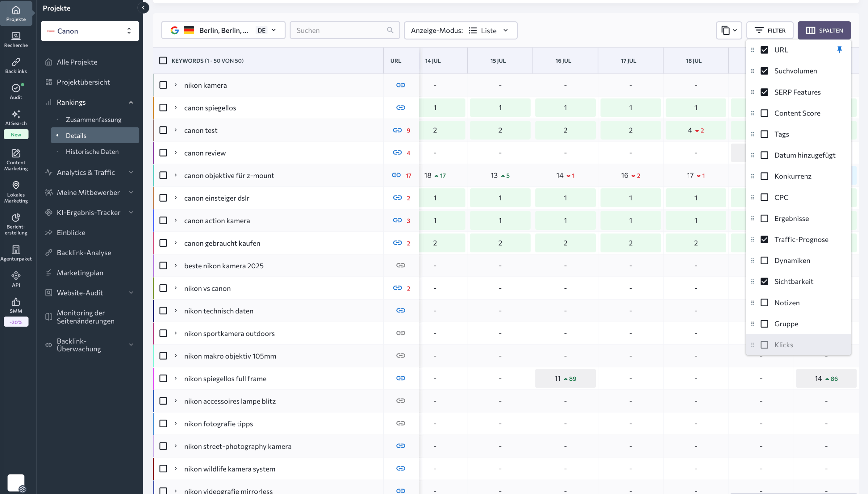Click the SPALTEN button
The image size is (868, 494).
(824, 30)
